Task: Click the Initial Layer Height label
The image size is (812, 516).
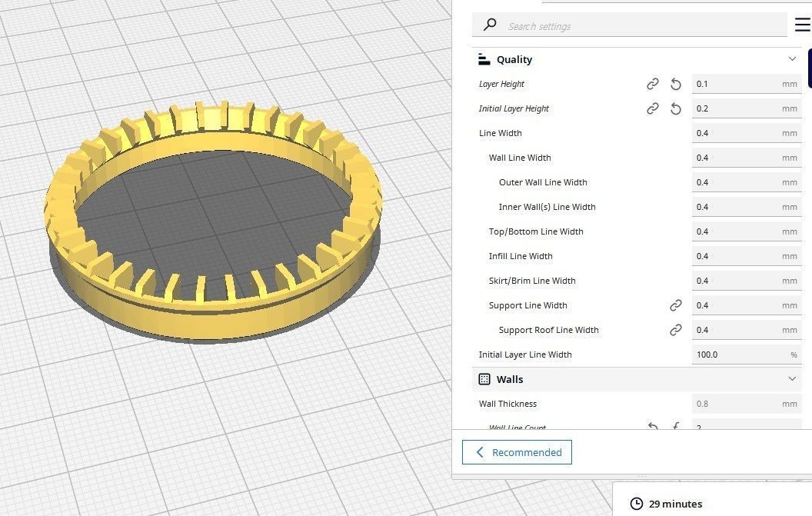Action: pos(514,108)
